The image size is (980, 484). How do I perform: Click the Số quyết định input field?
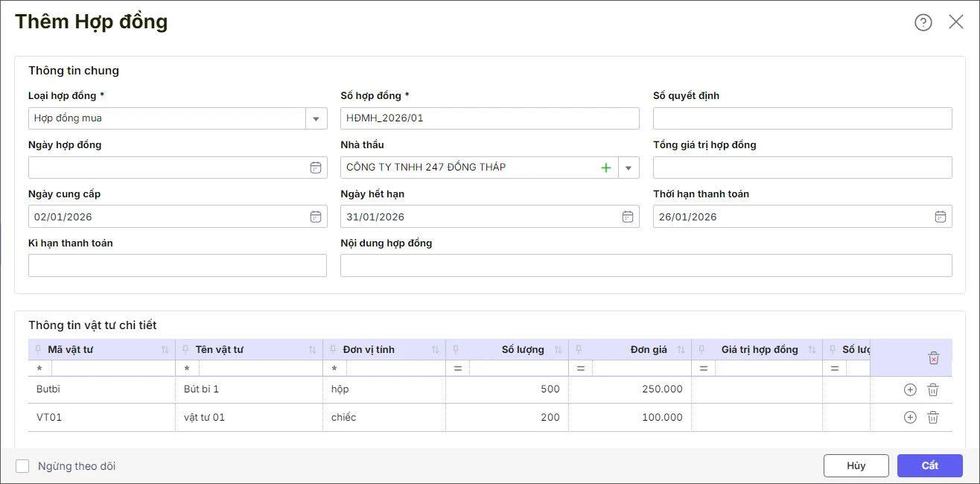(802, 118)
